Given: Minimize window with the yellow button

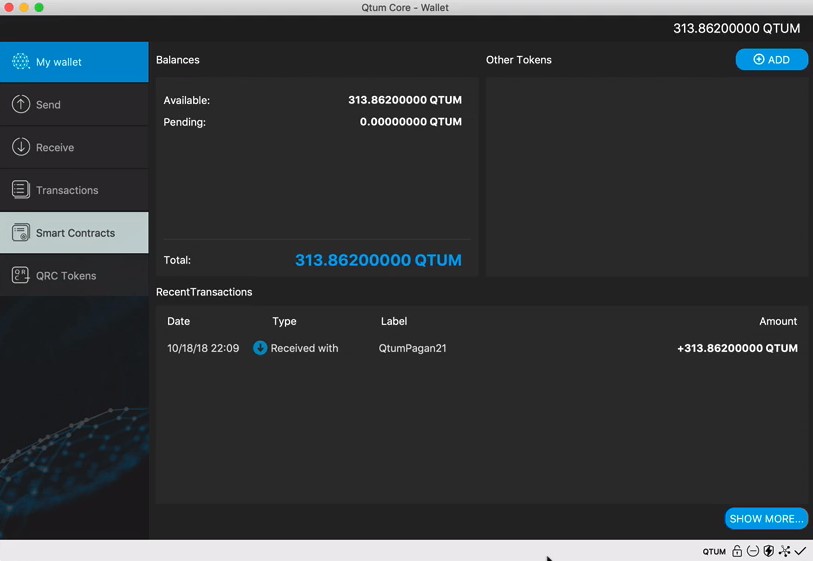Looking at the screenshot, I should point(24,7).
